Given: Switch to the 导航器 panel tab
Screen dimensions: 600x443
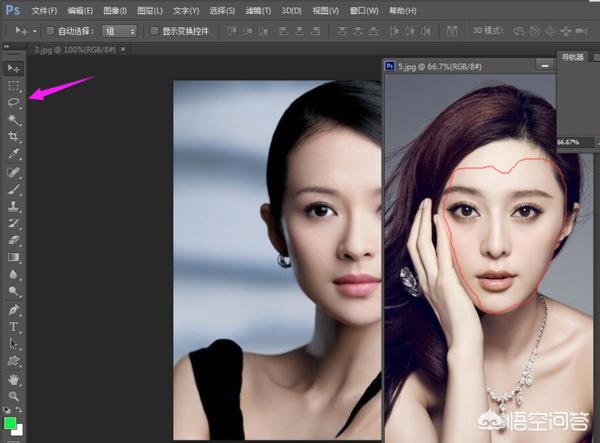Looking at the screenshot, I should pyautogui.click(x=572, y=57).
